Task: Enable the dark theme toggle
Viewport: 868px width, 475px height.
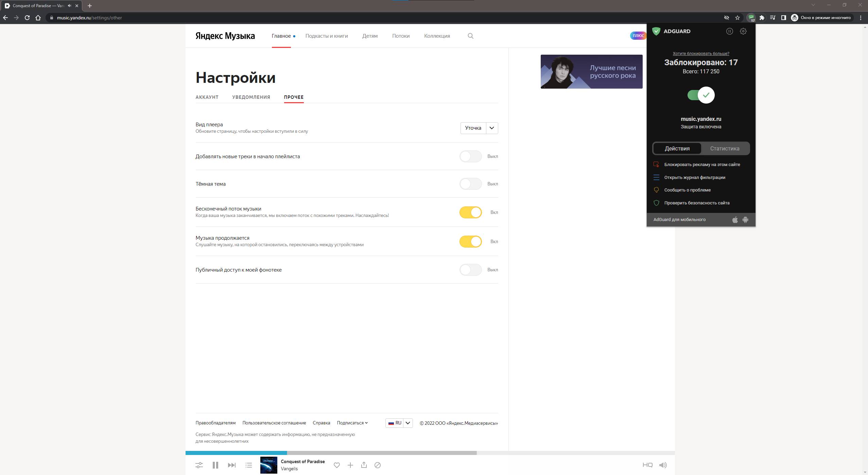Action: pyautogui.click(x=470, y=184)
